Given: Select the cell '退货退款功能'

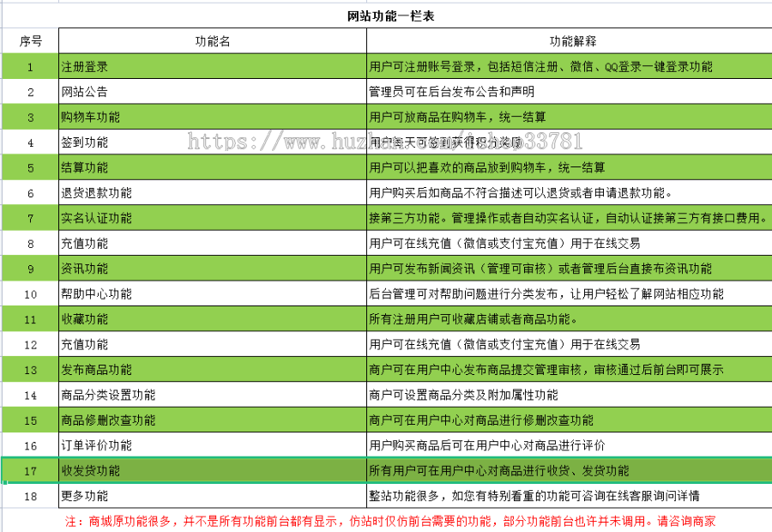Looking at the screenshot, I should point(213,193).
